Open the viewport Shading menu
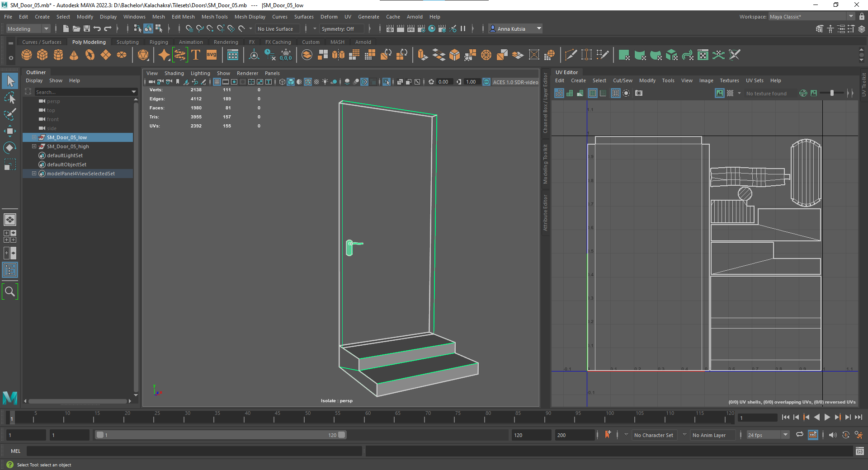868x470 pixels. 174,73
